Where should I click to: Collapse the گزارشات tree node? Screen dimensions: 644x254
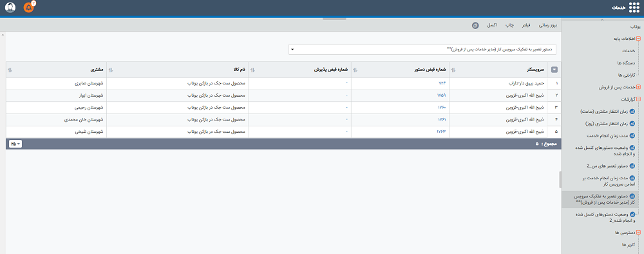coord(638,99)
